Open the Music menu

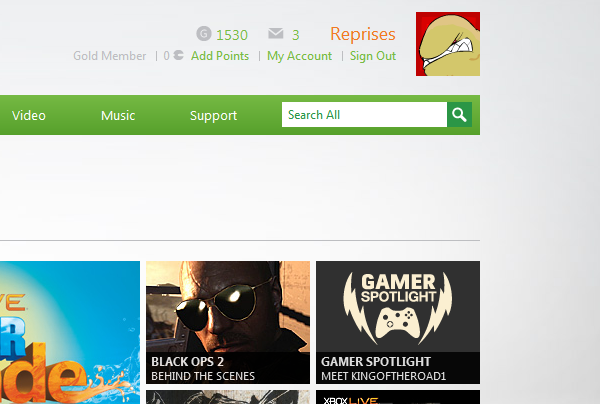[118, 116]
